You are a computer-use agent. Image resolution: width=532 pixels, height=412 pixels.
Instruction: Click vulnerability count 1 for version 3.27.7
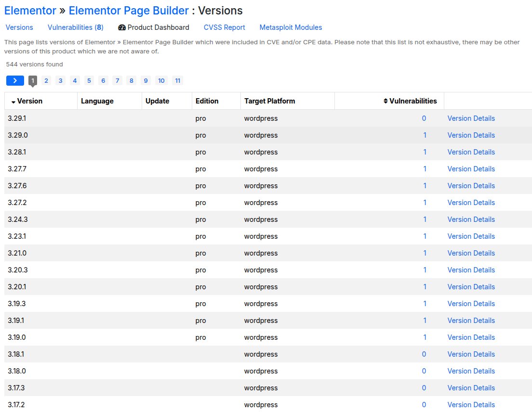[425, 169]
